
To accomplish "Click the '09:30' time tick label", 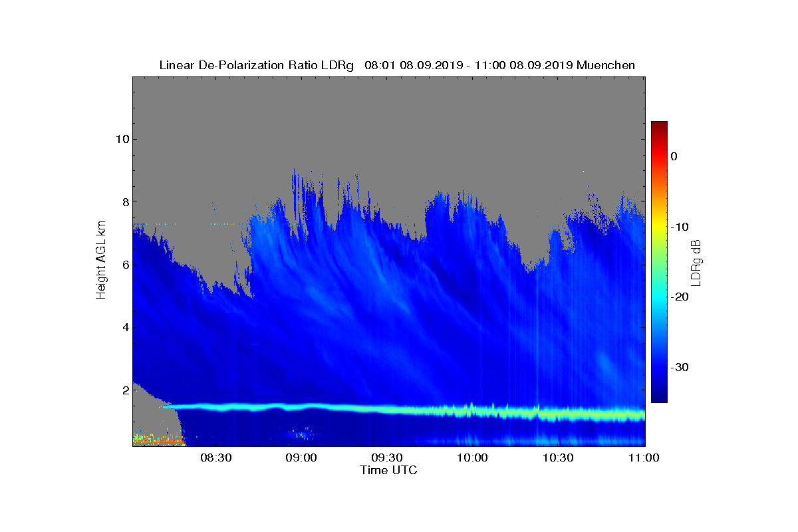I will [x=386, y=458].
